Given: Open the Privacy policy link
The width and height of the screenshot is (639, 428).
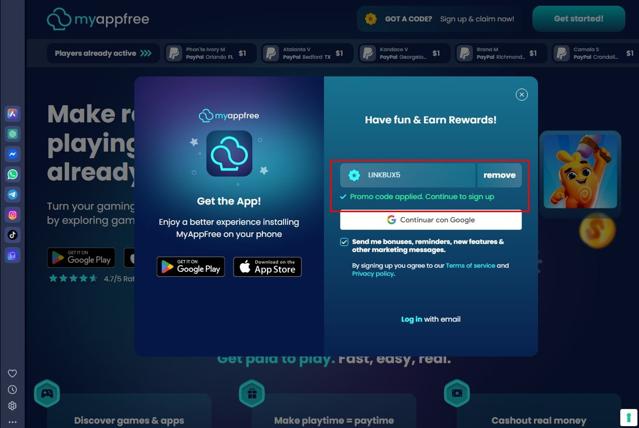Looking at the screenshot, I should point(373,274).
